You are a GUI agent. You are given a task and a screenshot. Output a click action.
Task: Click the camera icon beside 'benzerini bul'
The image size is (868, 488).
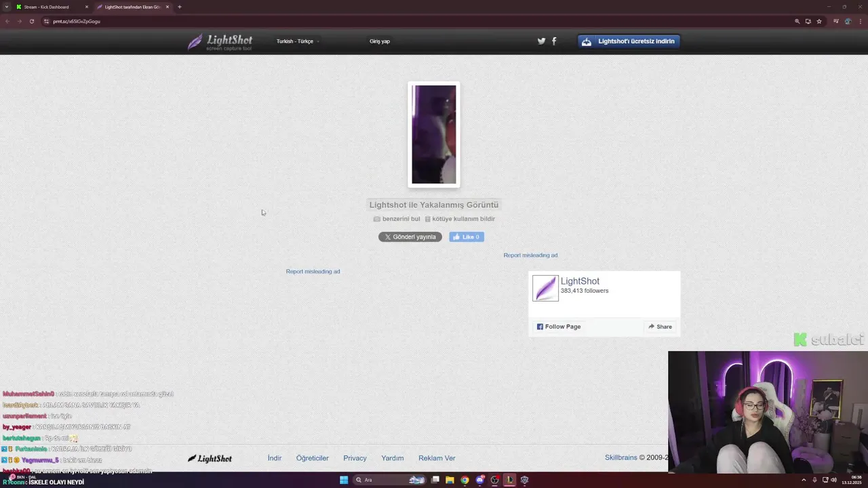(x=377, y=219)
